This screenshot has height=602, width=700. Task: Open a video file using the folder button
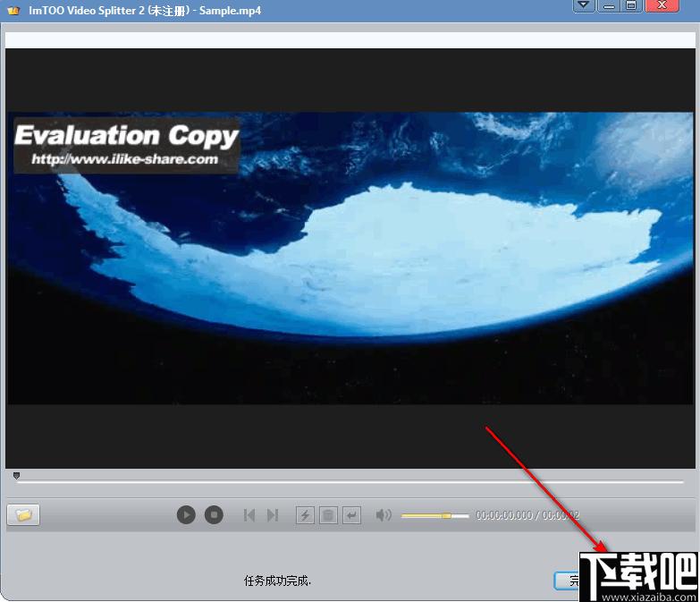(23, 515)
